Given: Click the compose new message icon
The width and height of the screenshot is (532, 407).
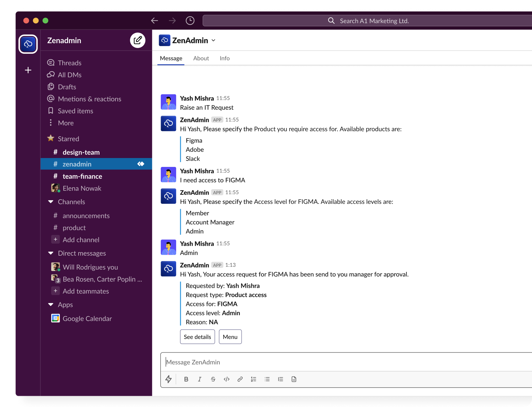Looking at the screenshot, I should click(138, 40).
